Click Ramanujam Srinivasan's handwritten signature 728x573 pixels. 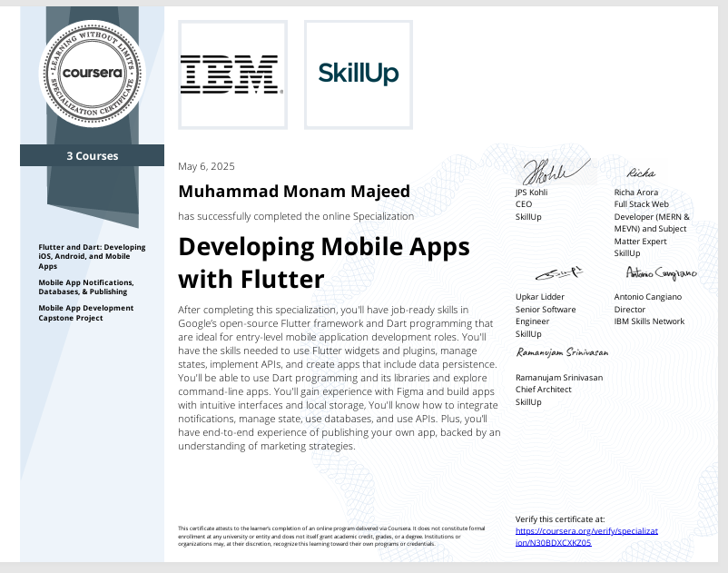coord(562,352)
